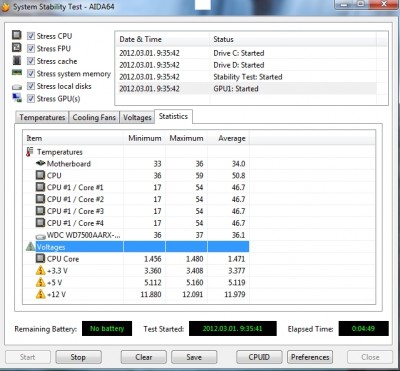Click the Item column header

pyautogui.click(x=73, y=138)
